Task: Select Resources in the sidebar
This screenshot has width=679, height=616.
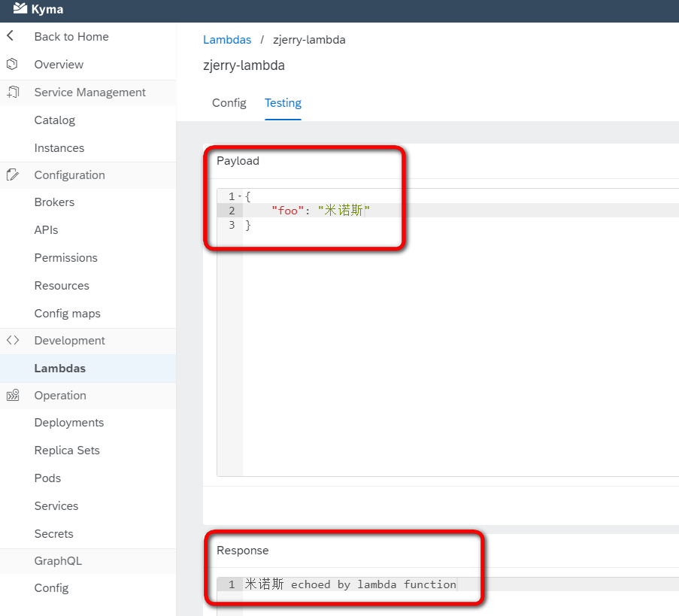Action: coord(62,286)
